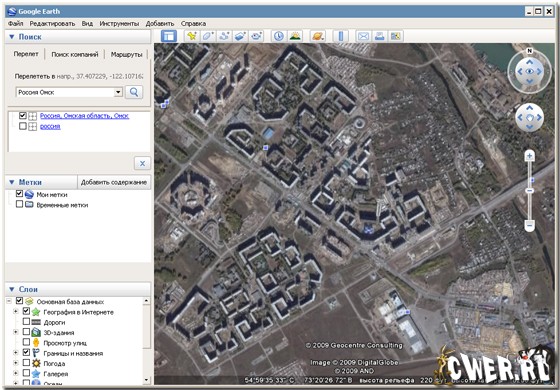Uncheck the Россия, Омская область, Омск result
This screenshot has width=560, height=390.
23,115
